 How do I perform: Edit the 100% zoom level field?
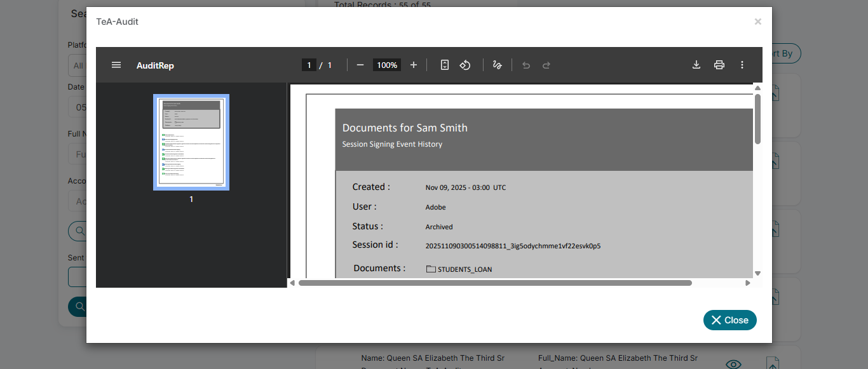(x=387, y=65)
